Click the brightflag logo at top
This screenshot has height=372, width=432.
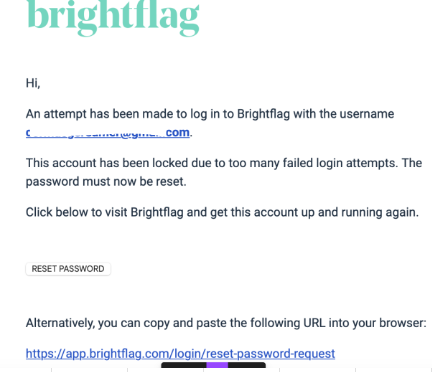click(113, 17)
